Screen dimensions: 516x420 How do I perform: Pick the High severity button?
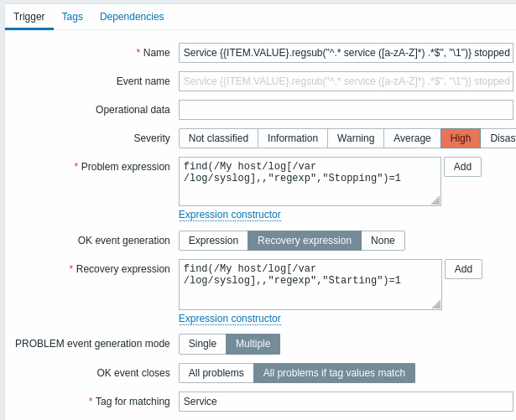coord(461,138)
